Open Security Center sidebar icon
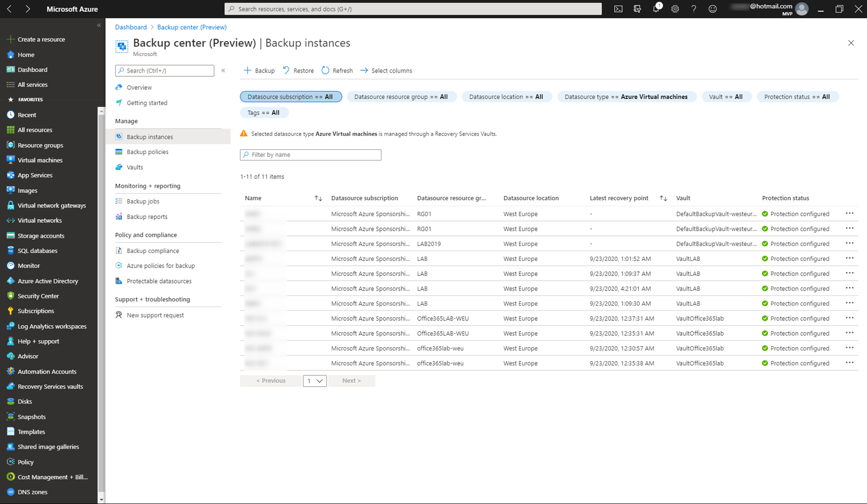The image size is (867, 504). [x=10, y=296]
